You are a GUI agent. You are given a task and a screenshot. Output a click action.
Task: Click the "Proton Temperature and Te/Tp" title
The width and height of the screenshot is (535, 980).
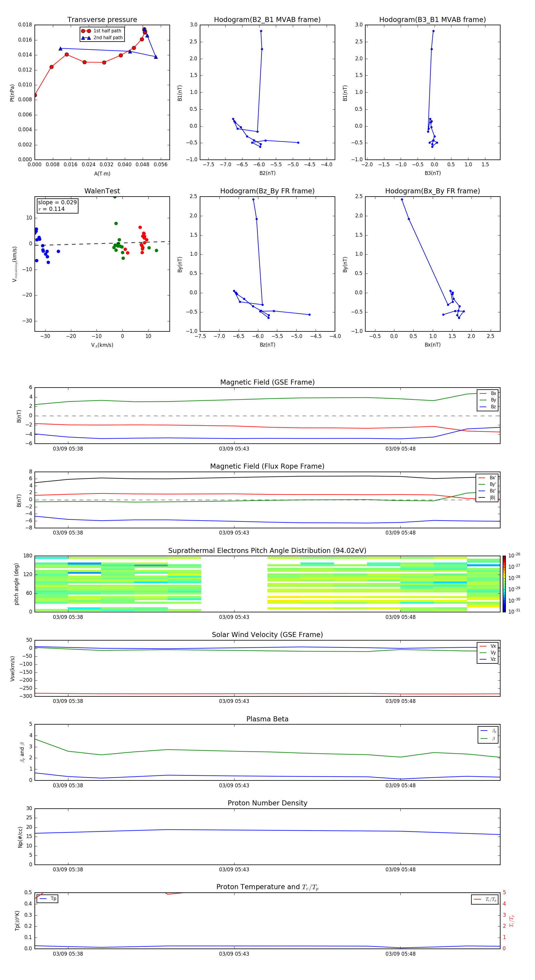coord(267,887)
